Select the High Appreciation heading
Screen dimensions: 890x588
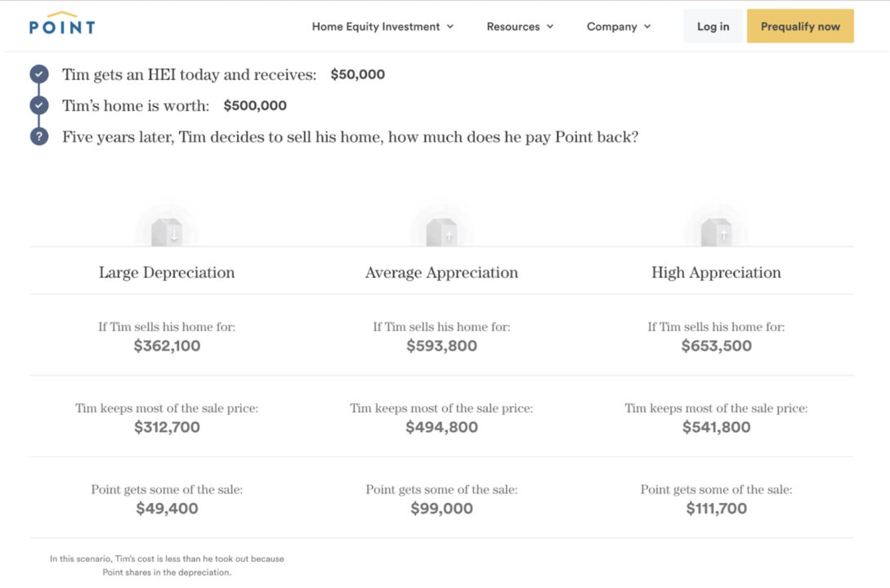(x=716, y=273)
